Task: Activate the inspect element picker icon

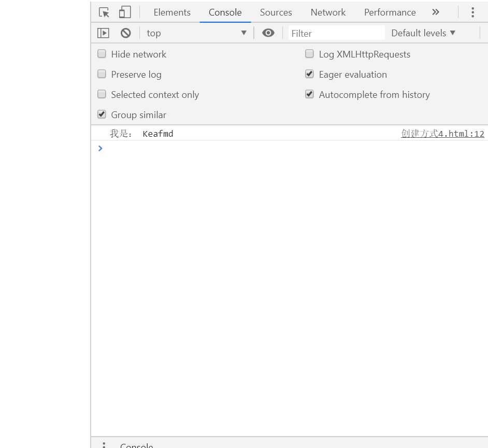Action: 104,12
